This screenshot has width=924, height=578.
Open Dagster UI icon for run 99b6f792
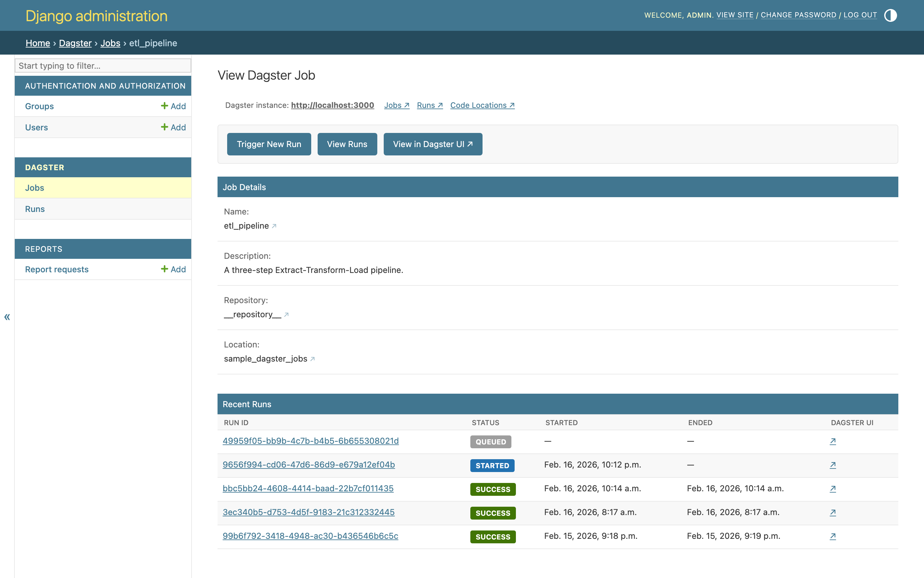[833, 536]
